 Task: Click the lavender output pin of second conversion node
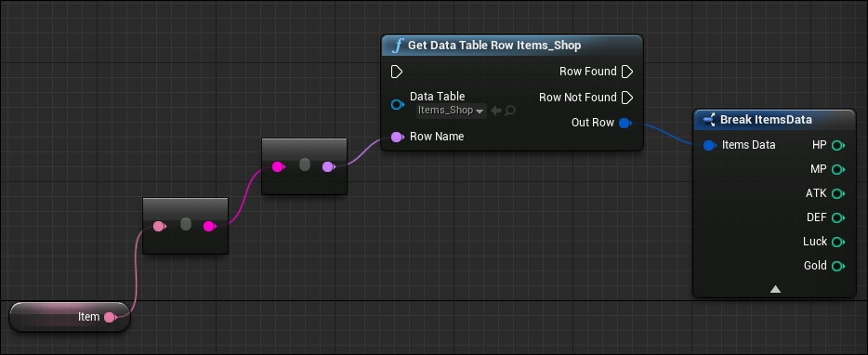(x=328, y=166)
